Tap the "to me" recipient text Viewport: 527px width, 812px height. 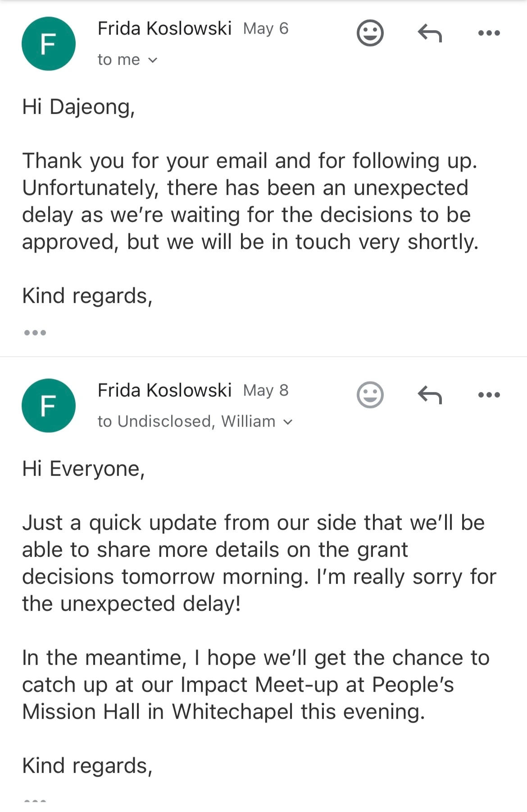[119, 60]
